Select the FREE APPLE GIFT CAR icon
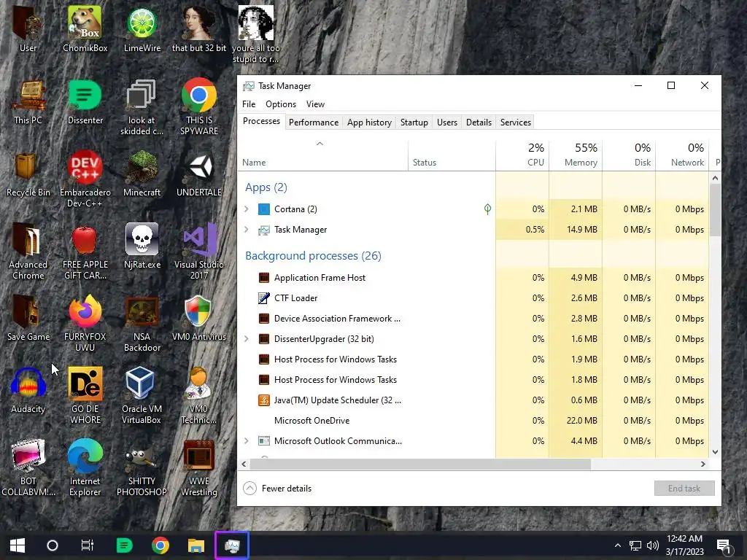 tap(85, 252)
